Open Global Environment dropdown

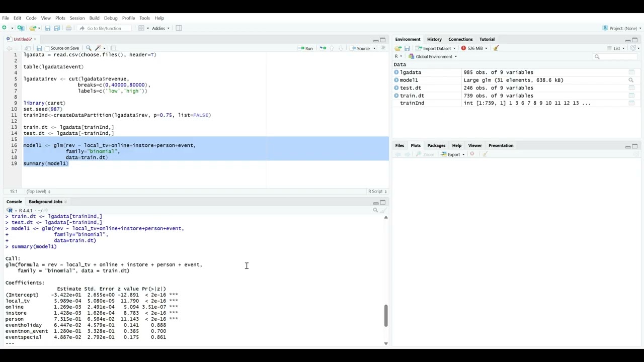point(433,57)
